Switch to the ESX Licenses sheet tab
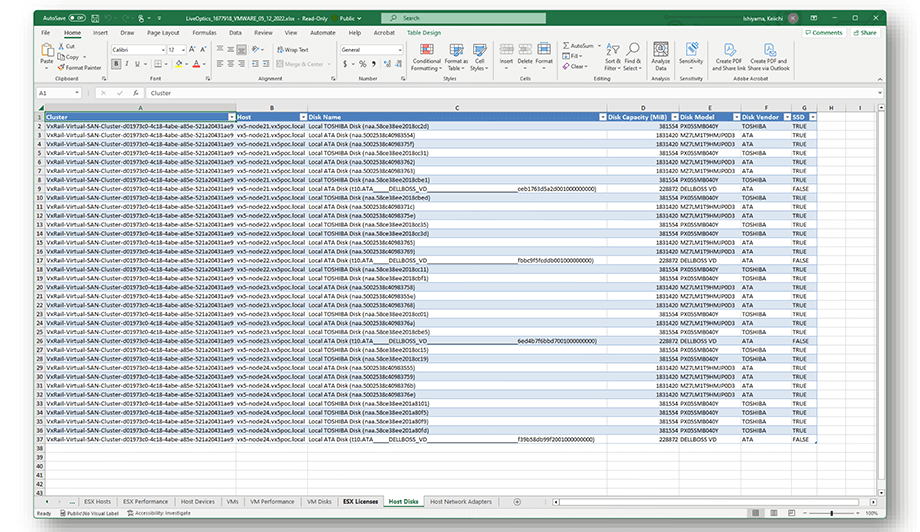This screenshot has width=920, height=532. pos(360,501)
